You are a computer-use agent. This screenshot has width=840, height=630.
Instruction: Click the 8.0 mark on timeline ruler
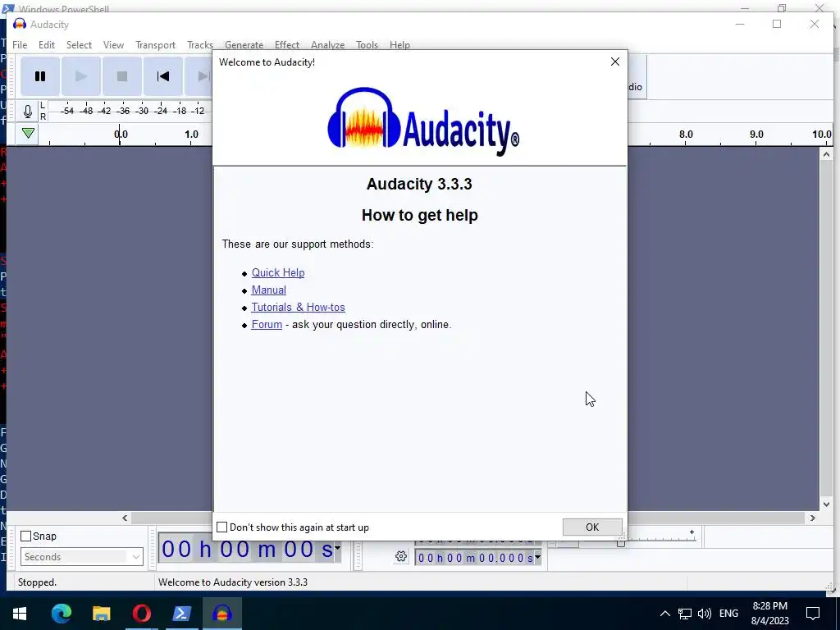pos(686,135)
